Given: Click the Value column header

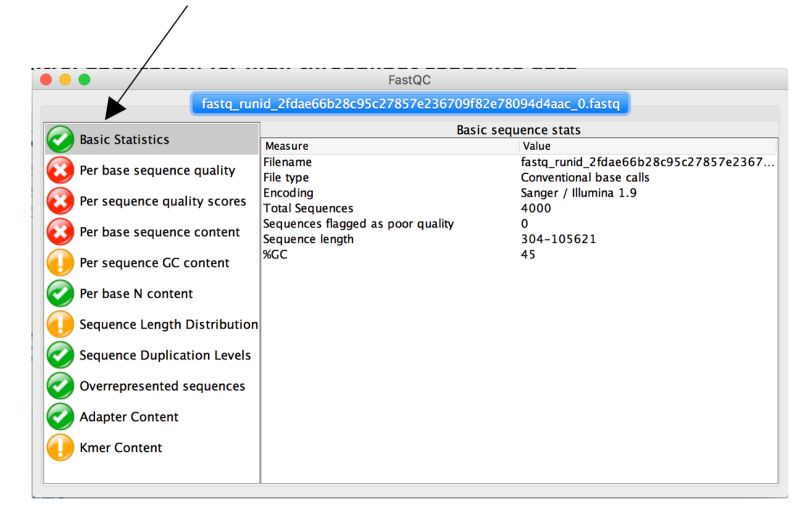Looking at the screenshot, I should click(648, 146).
